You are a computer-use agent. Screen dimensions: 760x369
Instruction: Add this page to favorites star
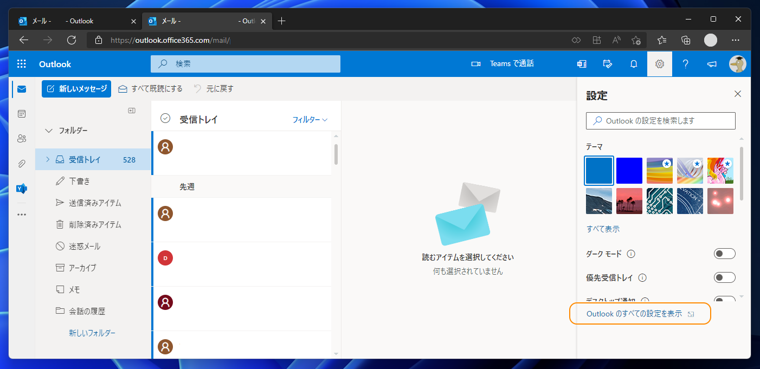[x=637, y=40]
